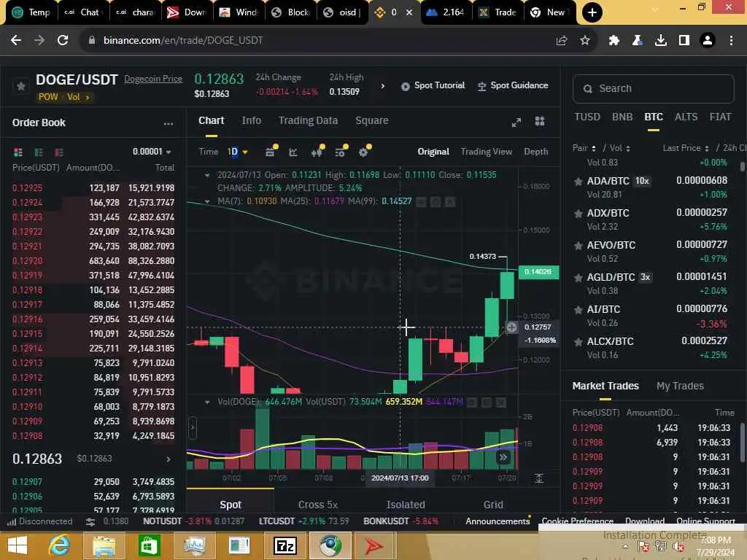Switch to My Trades tab
The height and width of the screenshot is (560, 747).
click(680, 386)
